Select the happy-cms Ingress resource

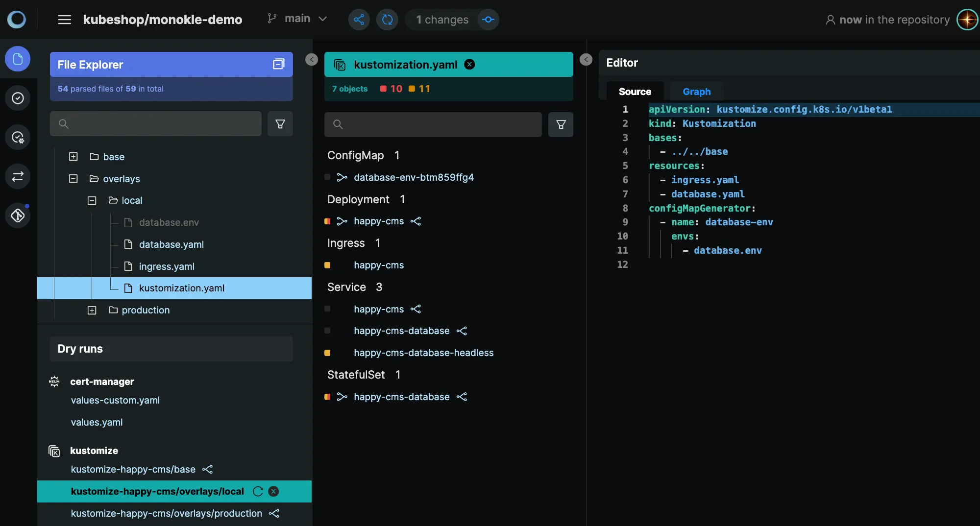pos(379,265)
